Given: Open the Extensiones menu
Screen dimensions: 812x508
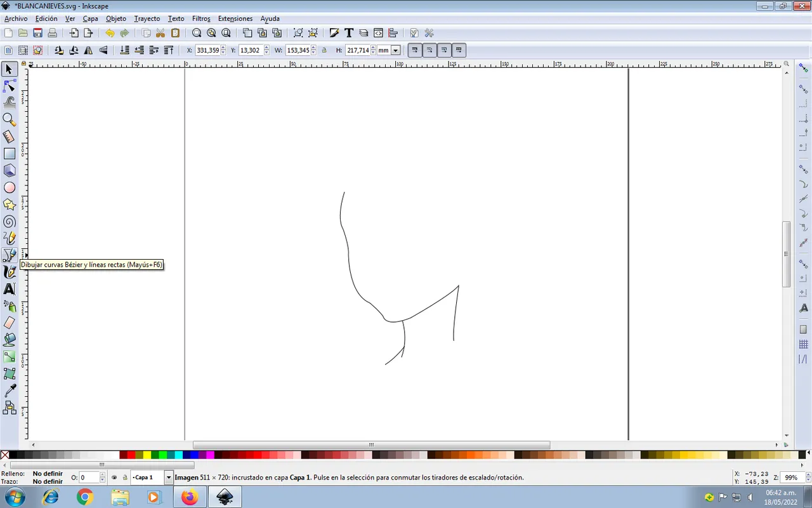Looking at the screenshot, I should [235, 18].
